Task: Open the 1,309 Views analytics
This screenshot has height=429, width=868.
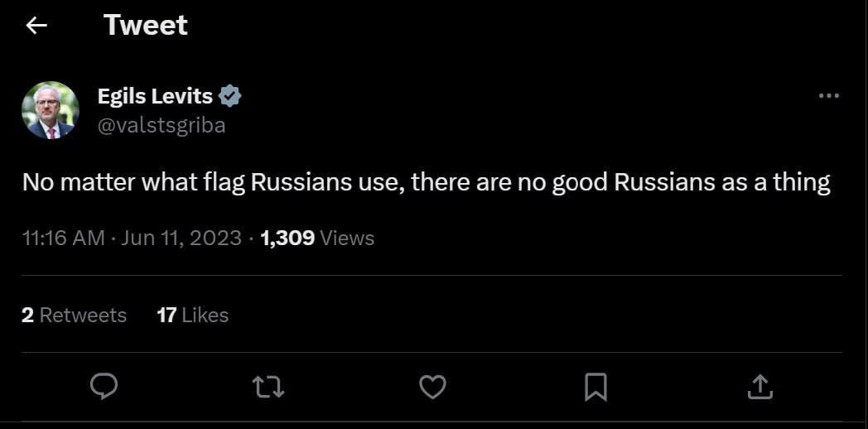Action: pyautogui.click(x=317, y=239)
